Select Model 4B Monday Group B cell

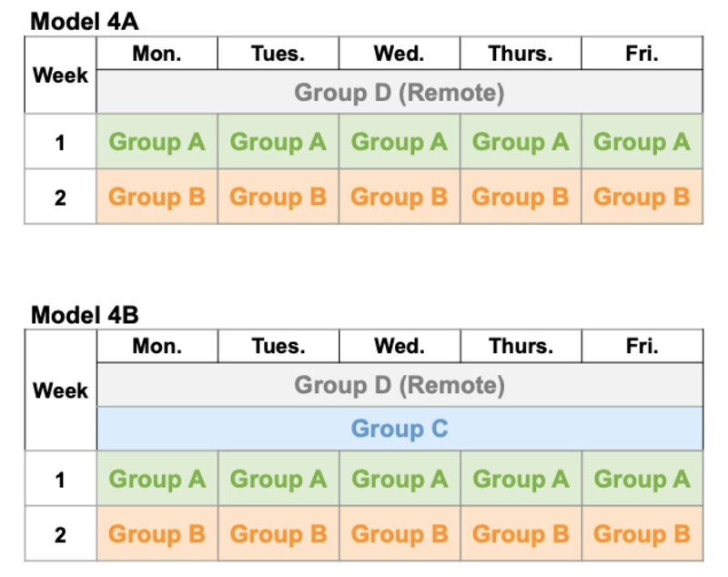tap(157, 534)
